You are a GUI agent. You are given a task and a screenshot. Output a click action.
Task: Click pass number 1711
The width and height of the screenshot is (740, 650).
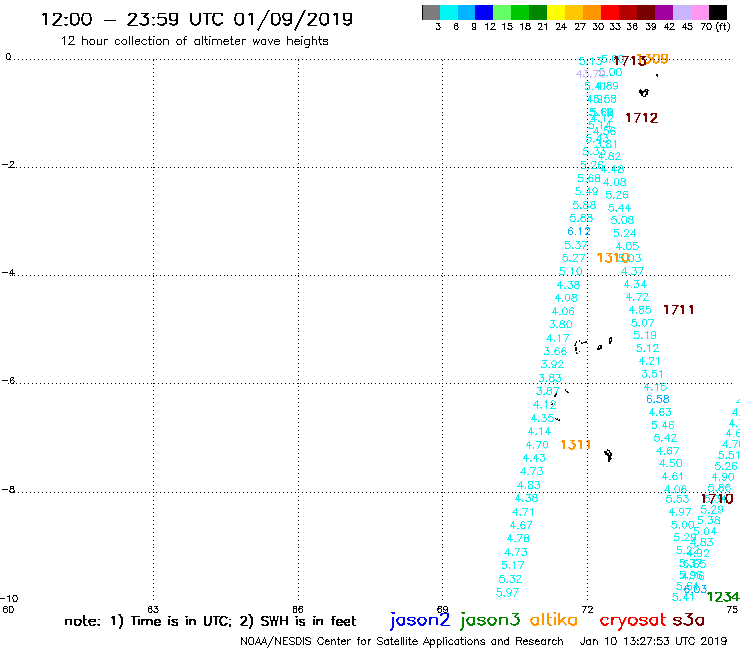click(x=679, y=310)
